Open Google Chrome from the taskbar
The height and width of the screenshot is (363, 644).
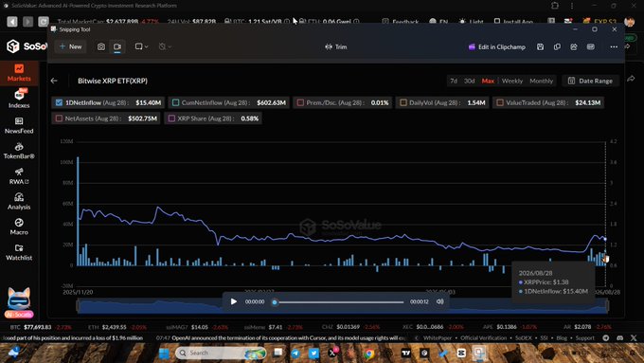point(369,354)
